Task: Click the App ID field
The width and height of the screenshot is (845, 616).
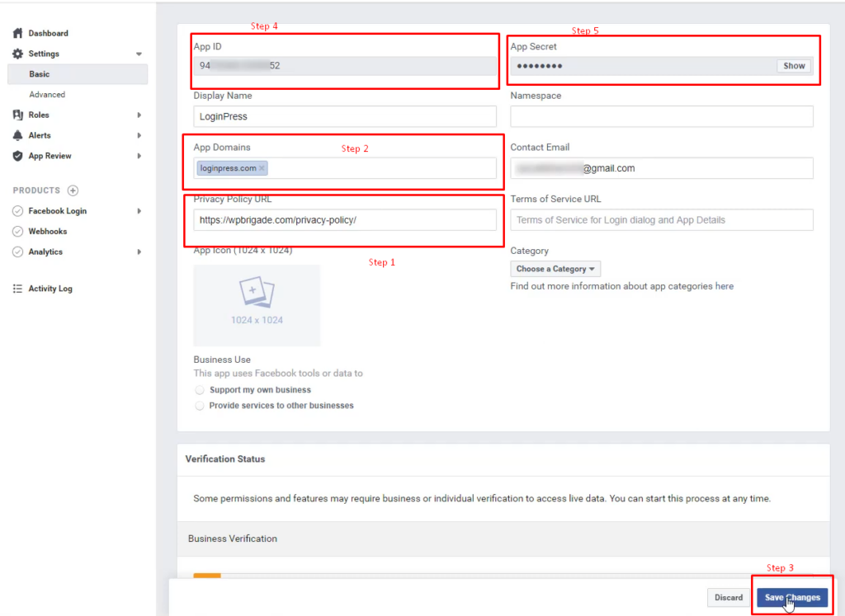Action: (x=345, y=66)
